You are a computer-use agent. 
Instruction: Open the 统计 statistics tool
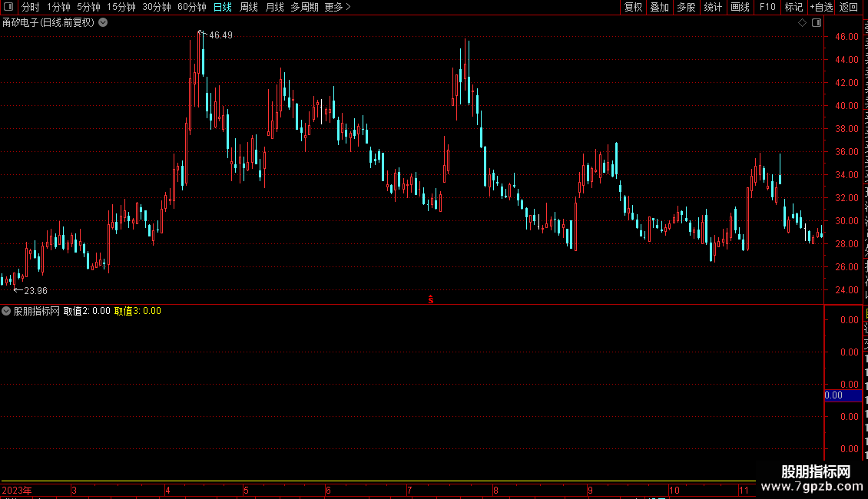[712, 7]
